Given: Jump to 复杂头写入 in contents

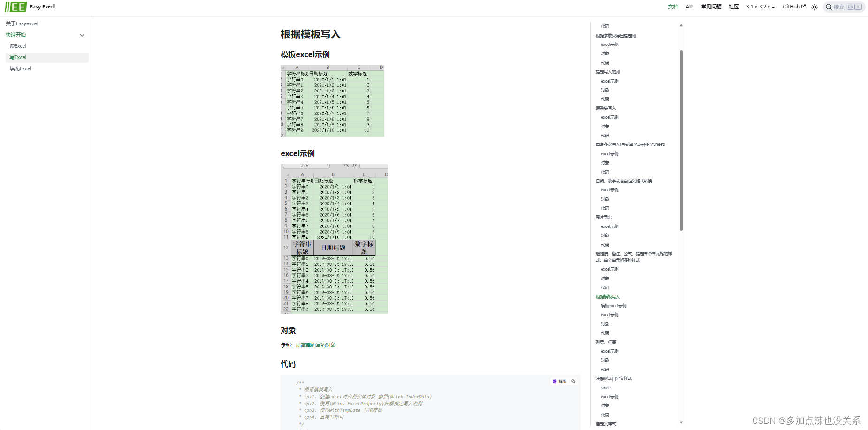Looking at the screenshot, I should click(x=606, y=108).
